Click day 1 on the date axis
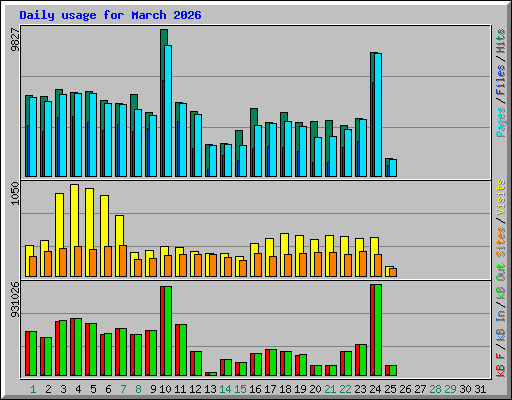The height and width of the screenshot is (400, 512). pos(33,389)
